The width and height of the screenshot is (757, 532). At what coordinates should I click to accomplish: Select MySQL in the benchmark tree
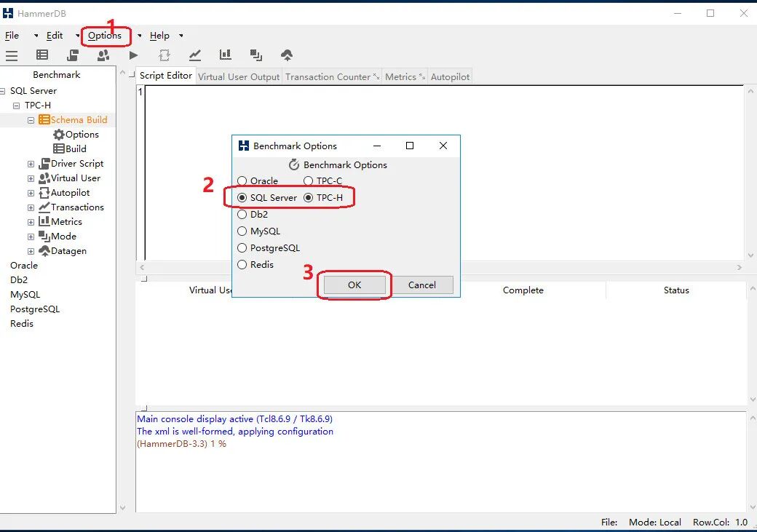click(x=25, y=295)
